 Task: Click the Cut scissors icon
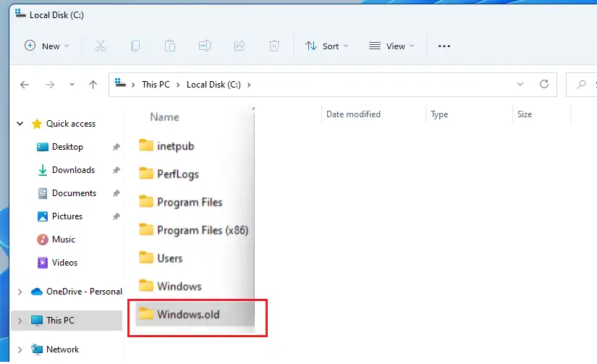(101, 46)
